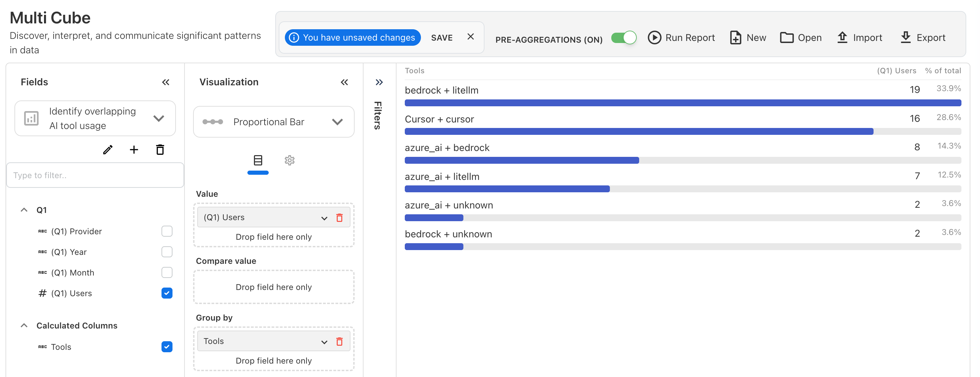Create a New report
Image resolution: width=980 pixels, height=377 pixels.
pos(748,37)
